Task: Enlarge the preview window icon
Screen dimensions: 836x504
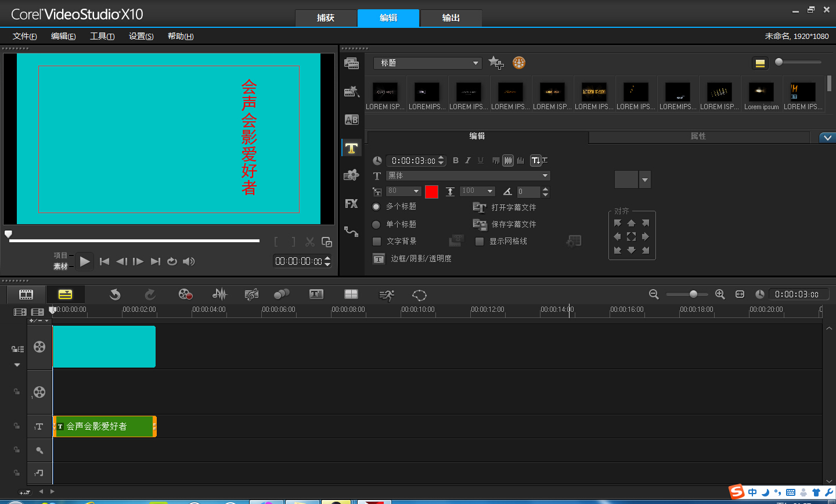Action: pyautogui.click(x=327, y=242)
